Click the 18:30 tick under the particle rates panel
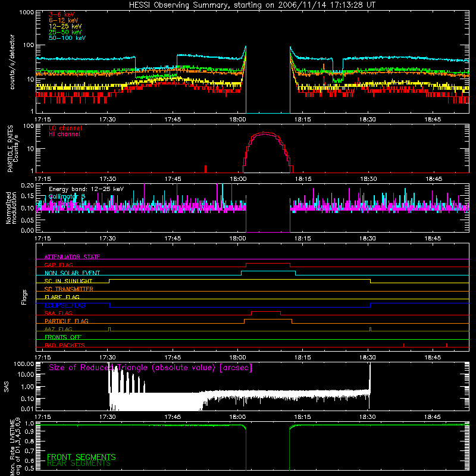 coord(368,179)
